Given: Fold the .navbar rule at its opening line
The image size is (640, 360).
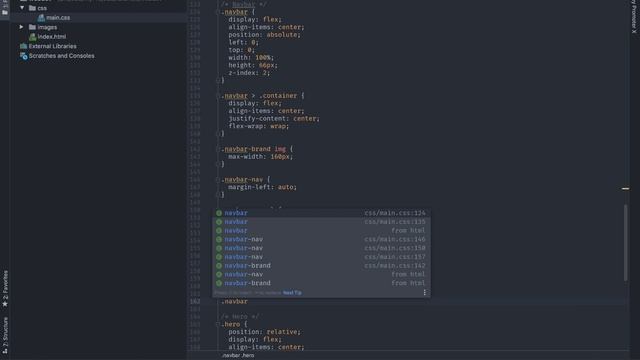Looking at the screenshot, I should coord(218,12).
